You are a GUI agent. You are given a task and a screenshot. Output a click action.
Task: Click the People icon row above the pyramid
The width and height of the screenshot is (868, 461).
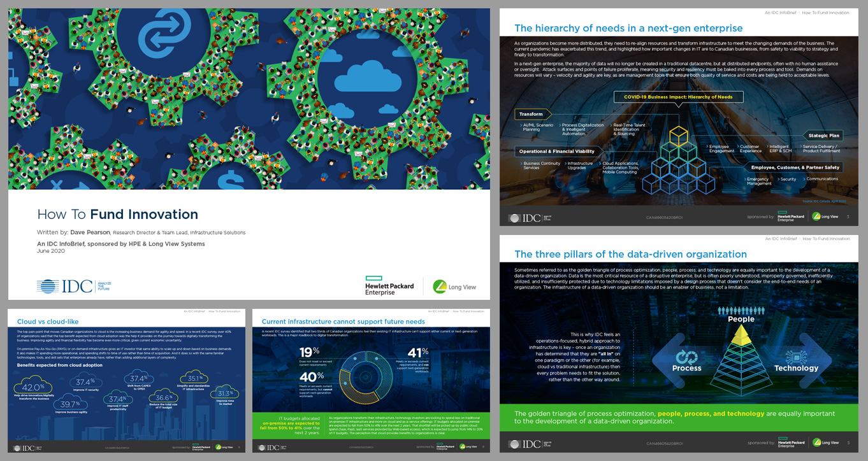click(x=741, y=311)
